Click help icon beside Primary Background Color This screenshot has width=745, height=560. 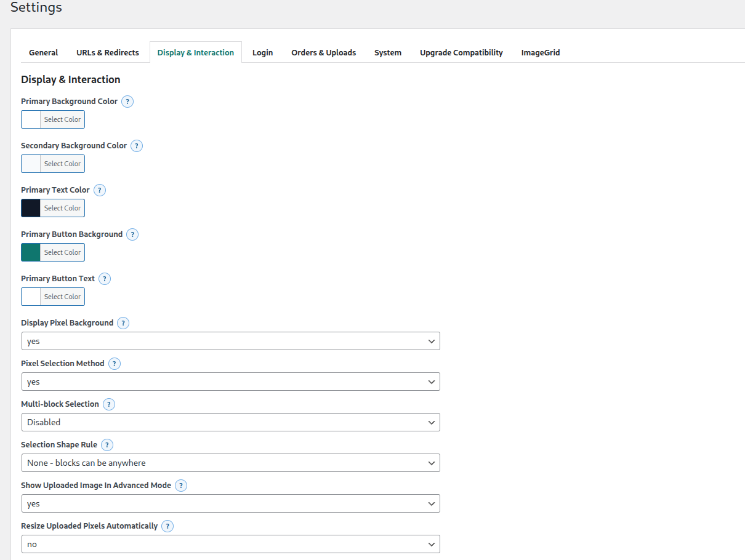[x=127, y=102]
